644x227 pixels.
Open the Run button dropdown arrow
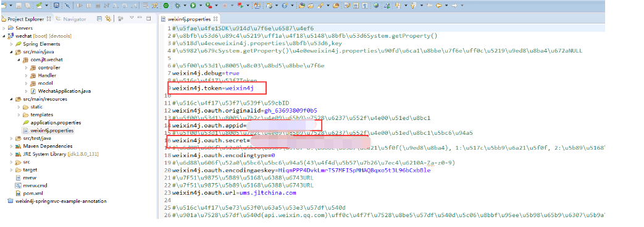(201, 6)
